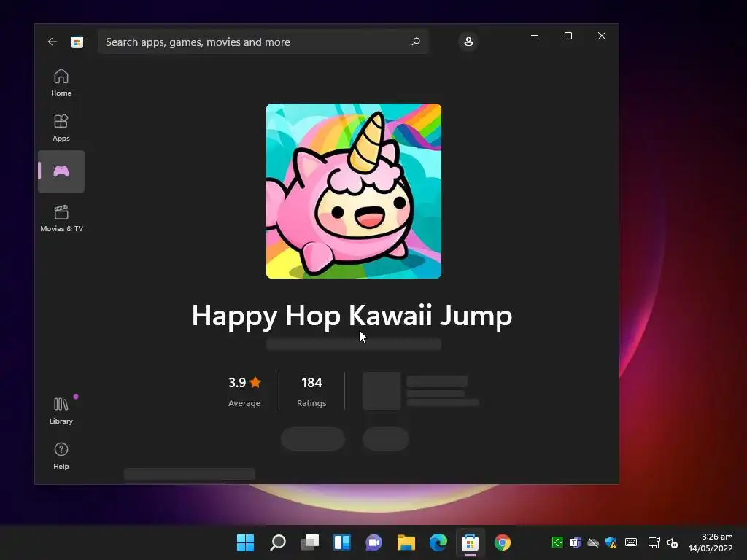Click the touch keyboard tray icon
The image size is (747, 560).
(631, 542)
